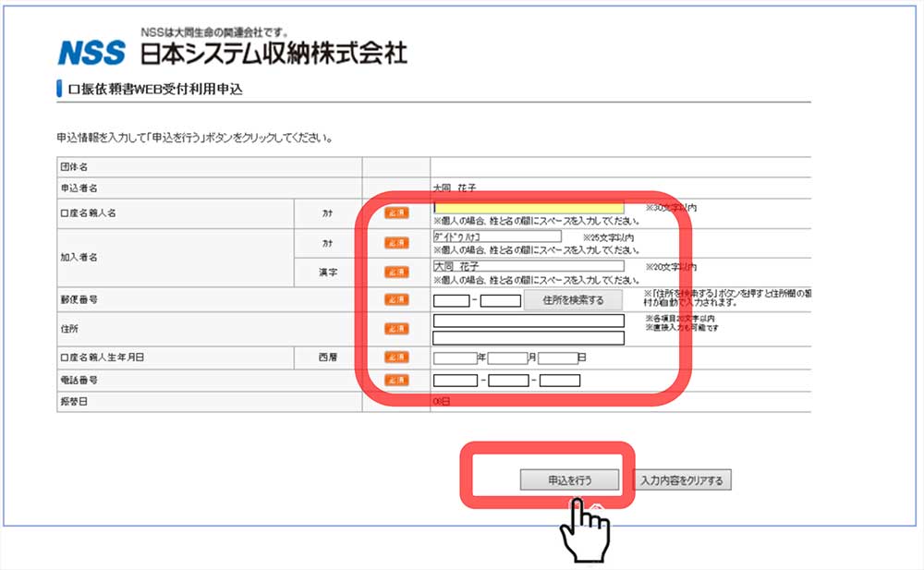Click the first 電話番号 input box
This screenshot has width=924, height=570.
[455, 381]
